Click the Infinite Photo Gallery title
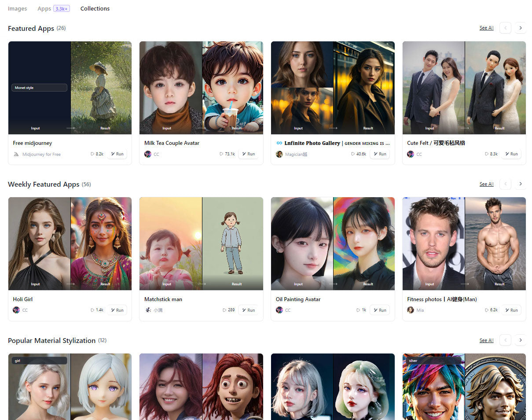The width and height of the screenshot is (532, 420). 333,143
